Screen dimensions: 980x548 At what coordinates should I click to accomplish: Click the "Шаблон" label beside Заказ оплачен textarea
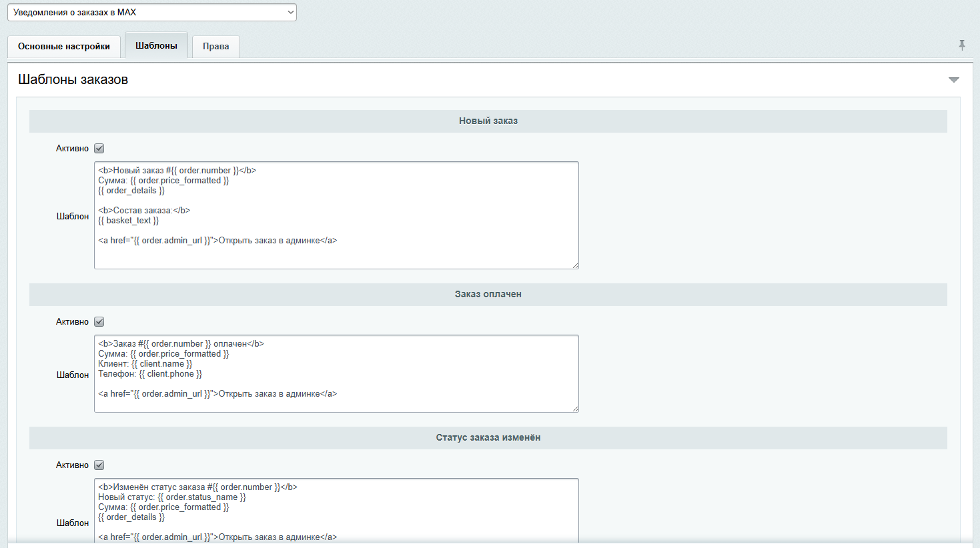click(x=73, y=375)
